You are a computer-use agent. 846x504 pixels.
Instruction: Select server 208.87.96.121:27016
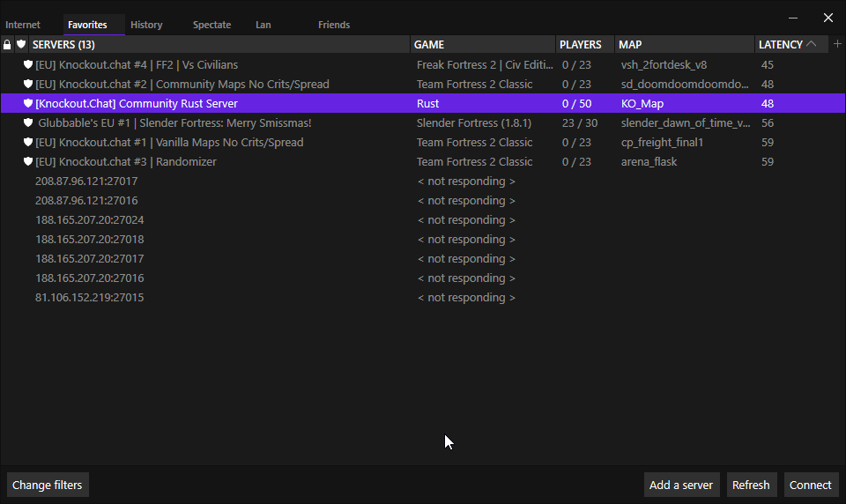(x=423, y=201)
